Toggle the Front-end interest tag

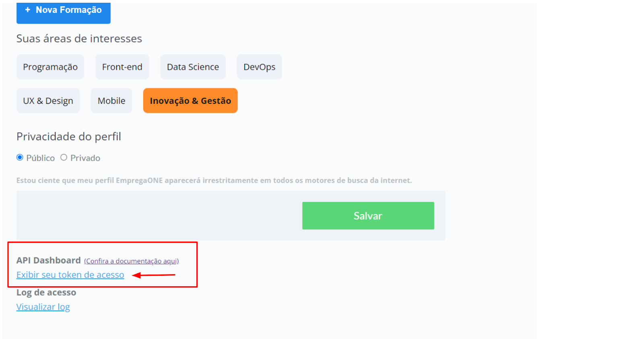pos(122,66)
